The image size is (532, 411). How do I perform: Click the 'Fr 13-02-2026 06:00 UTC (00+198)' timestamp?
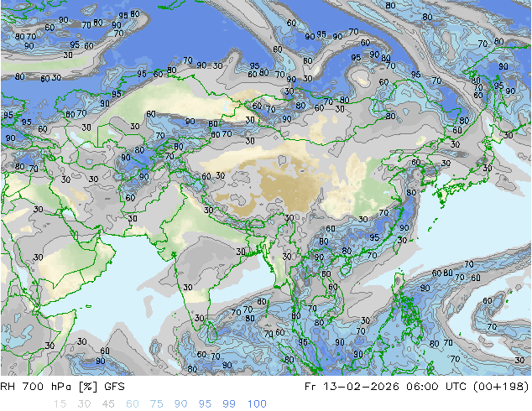click(417, 387)
